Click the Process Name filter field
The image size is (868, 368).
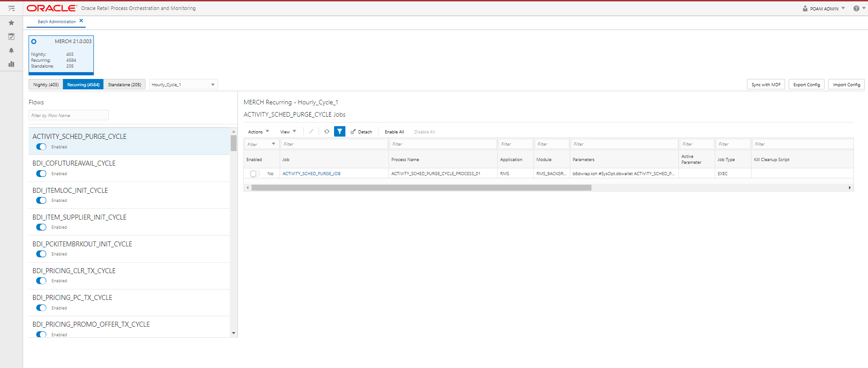point(443,144)
